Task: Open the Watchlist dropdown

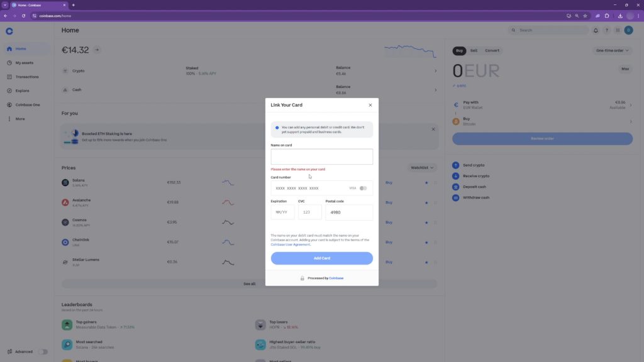Action: click(x=422, y=168)
